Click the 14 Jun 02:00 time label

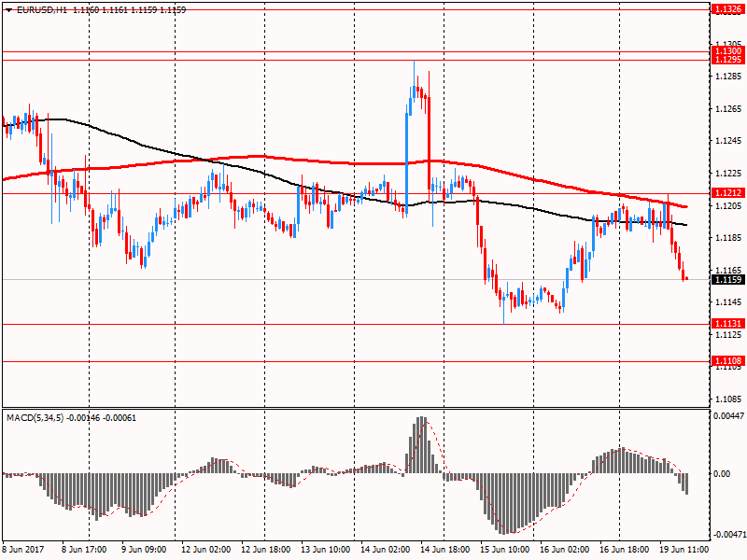385,549
